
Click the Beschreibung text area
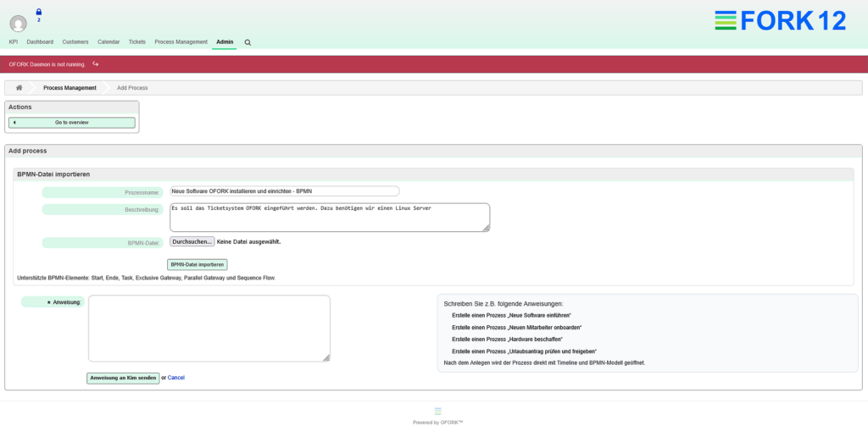tap(330, 218)
